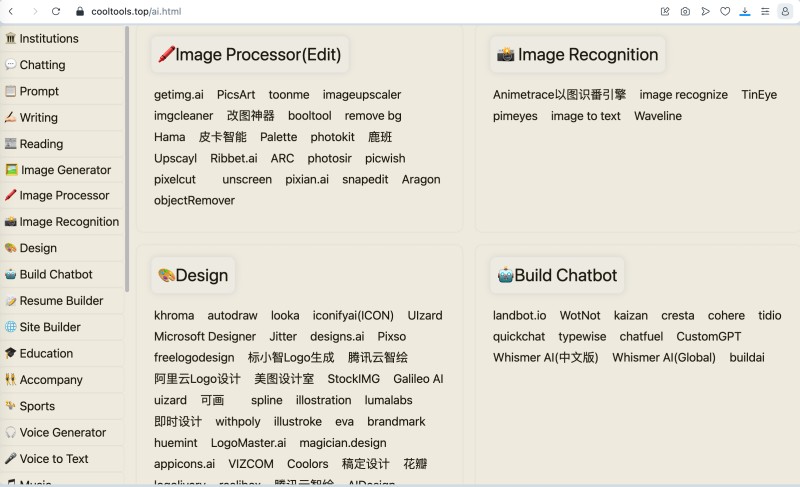Select Image Recognition sidebar item
The width and height of the screenshot is (800, 487).
[x=62, y=222]
